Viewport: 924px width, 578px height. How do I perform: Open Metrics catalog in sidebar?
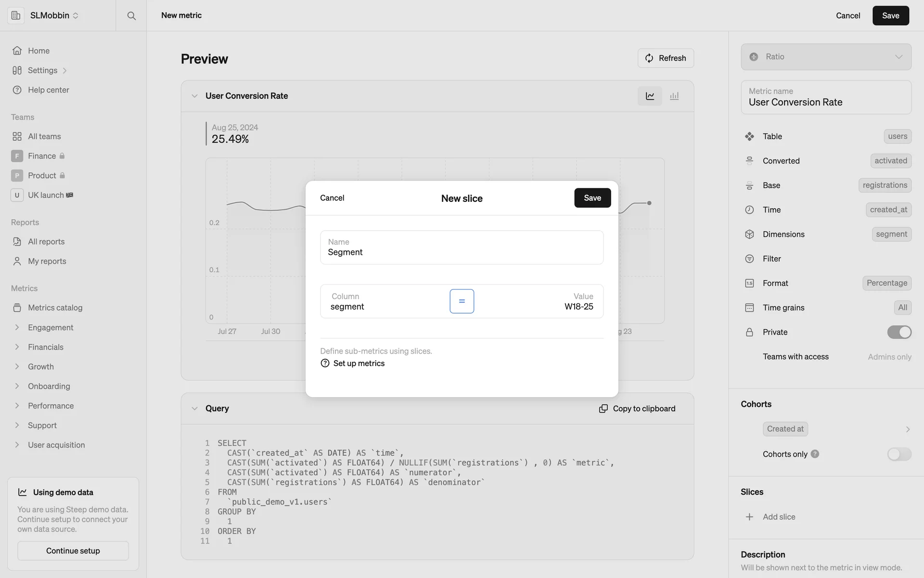55,308
